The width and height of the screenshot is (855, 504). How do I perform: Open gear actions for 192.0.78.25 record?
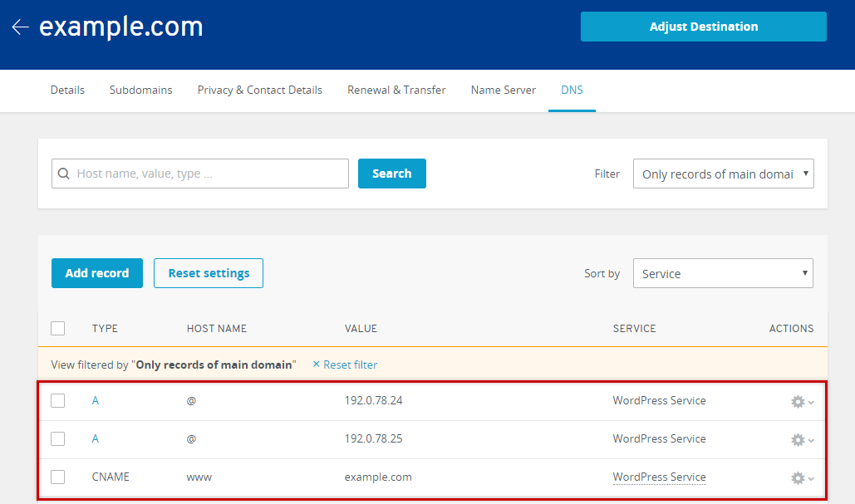[x=801, y=440]
